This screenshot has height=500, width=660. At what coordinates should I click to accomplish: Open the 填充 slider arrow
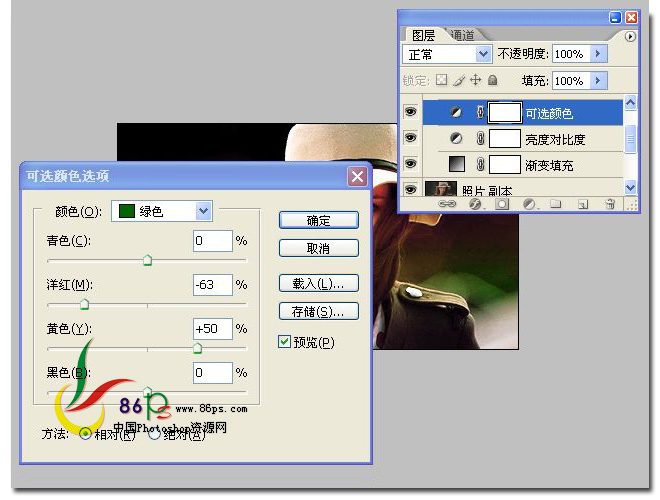598,80
